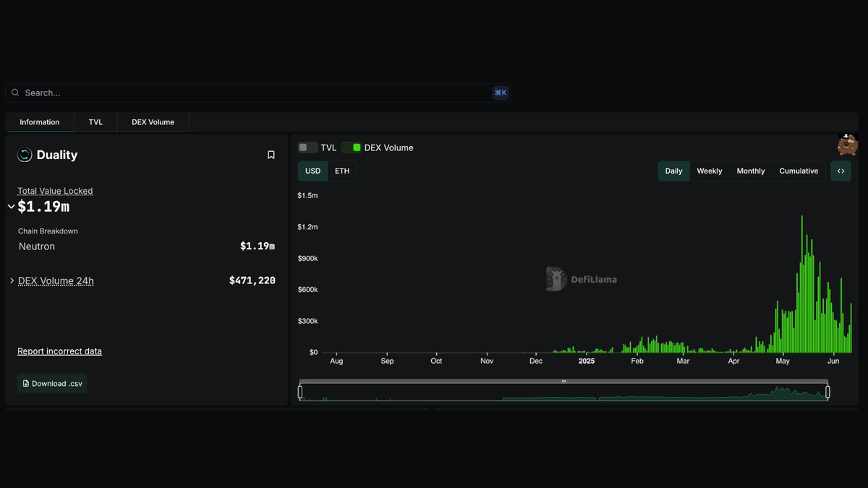Switch to the TVL tab
868x488 pixels.
coord(95,122)
